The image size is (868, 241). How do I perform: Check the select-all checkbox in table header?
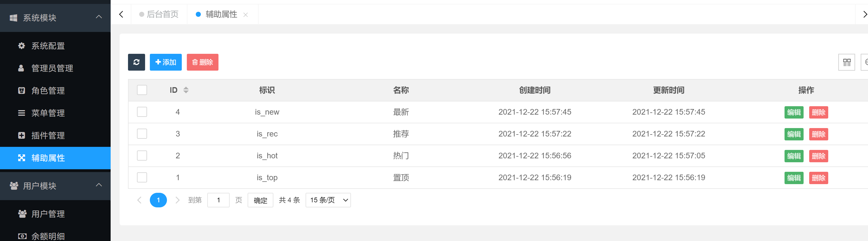[x=142, y=90]
